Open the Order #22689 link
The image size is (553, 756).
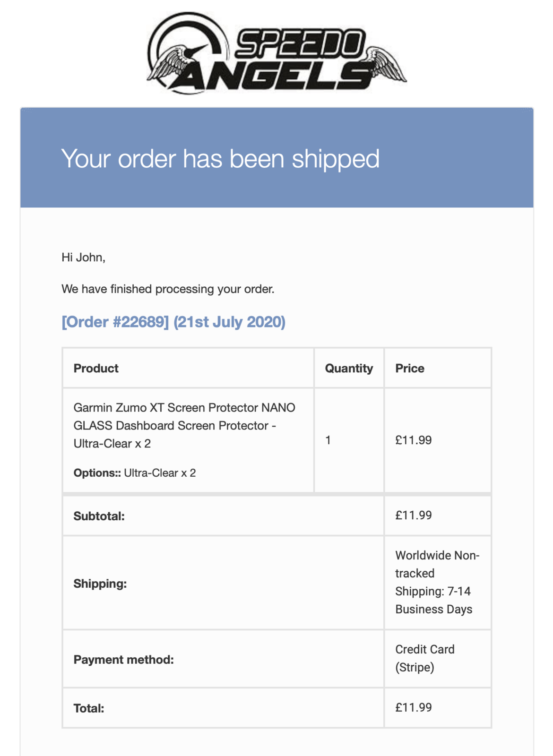click(173, 322)
